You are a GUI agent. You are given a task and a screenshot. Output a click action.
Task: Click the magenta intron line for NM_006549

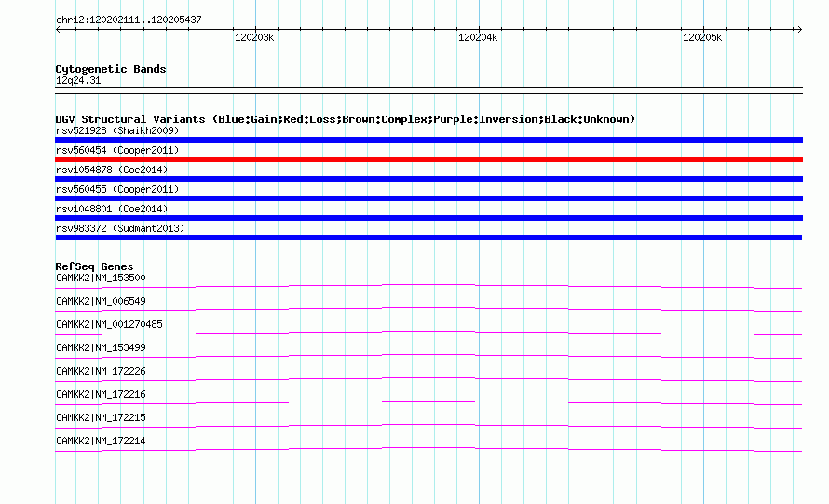pos(428,308)
